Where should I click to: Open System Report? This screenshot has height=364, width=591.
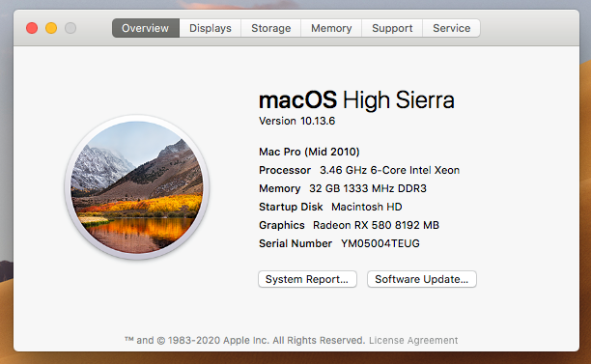tap(307, 279)
